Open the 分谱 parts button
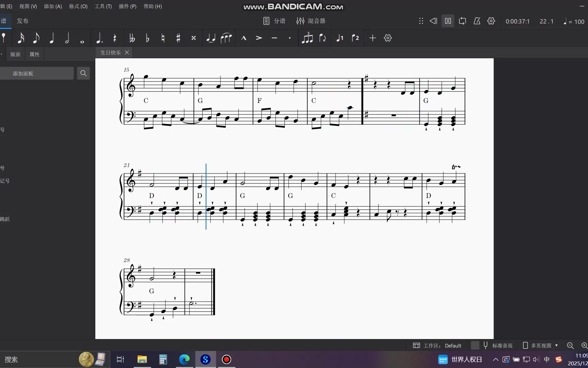Viewport: 588px width, 368px height. 275,21
